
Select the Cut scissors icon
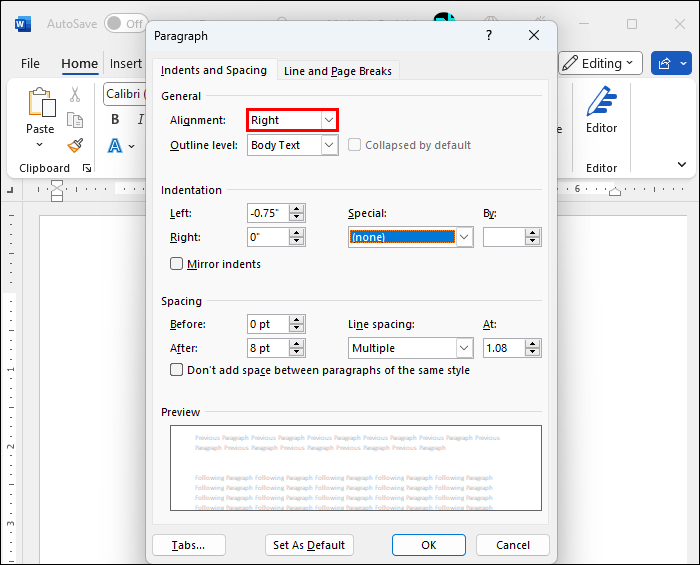(x=75, y=95)
